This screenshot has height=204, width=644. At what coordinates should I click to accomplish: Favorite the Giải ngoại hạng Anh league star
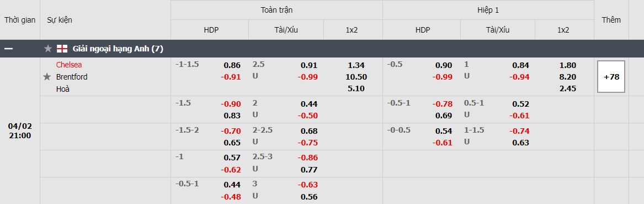[48, 49]
